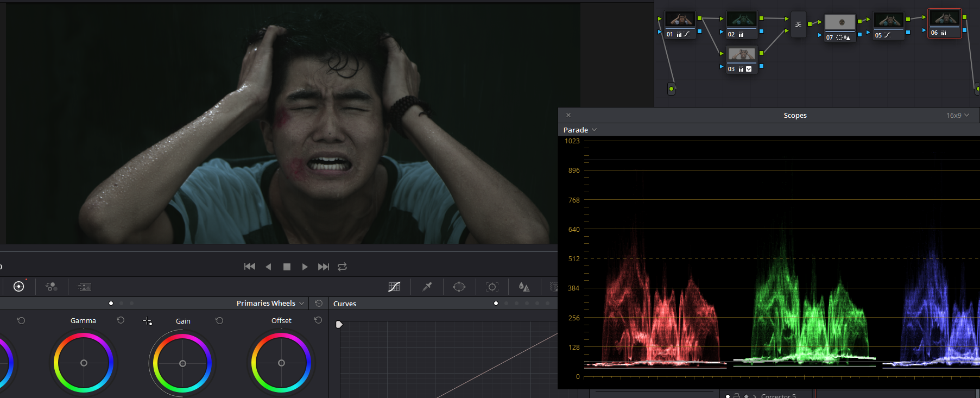
Task: Open the Motion Effects palette icon
Action: 84,287
